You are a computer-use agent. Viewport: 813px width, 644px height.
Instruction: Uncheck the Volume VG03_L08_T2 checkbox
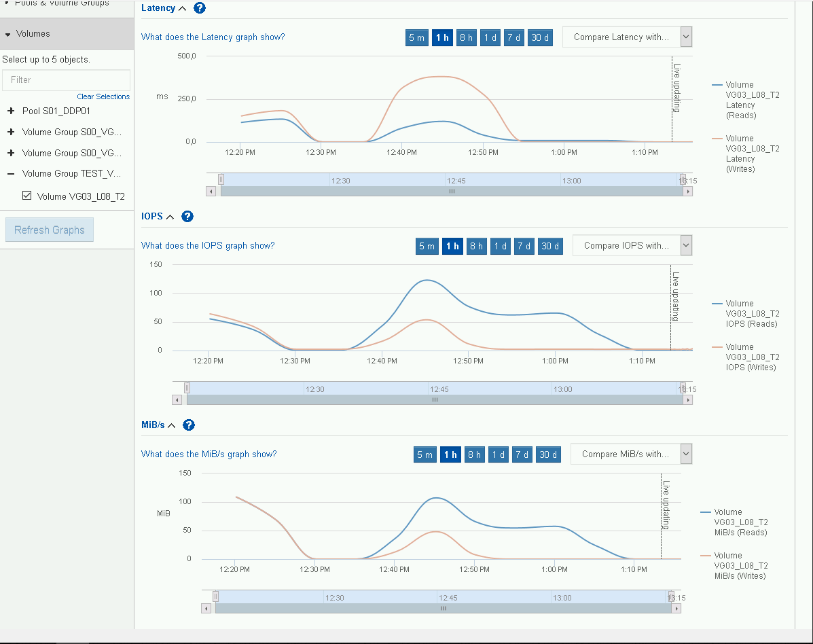point(26,195)
